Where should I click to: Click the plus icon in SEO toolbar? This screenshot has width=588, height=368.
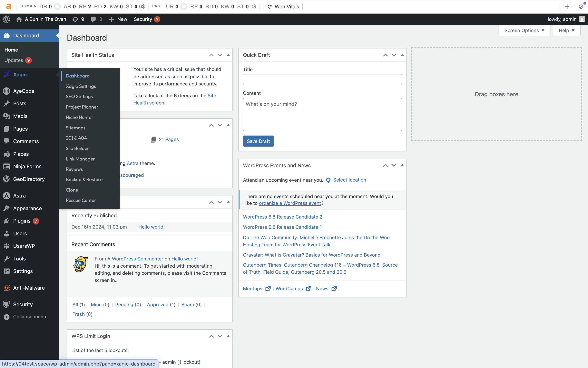point(567,7)
